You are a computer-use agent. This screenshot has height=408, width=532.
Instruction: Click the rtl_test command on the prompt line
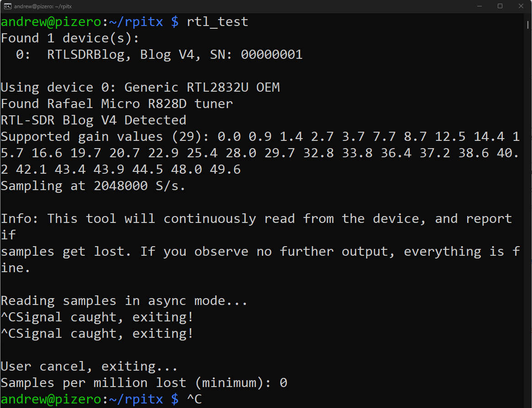click(217, 21)
